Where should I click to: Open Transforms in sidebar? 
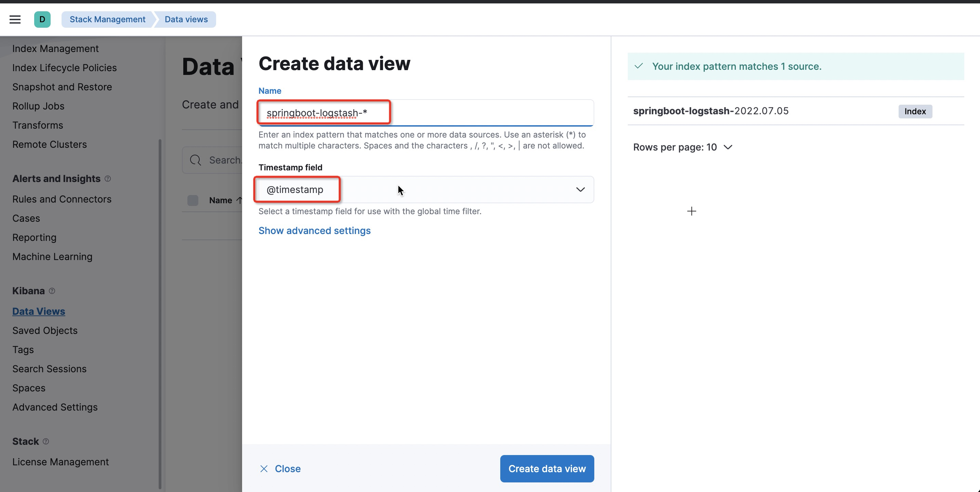click(x=38, y=125)
